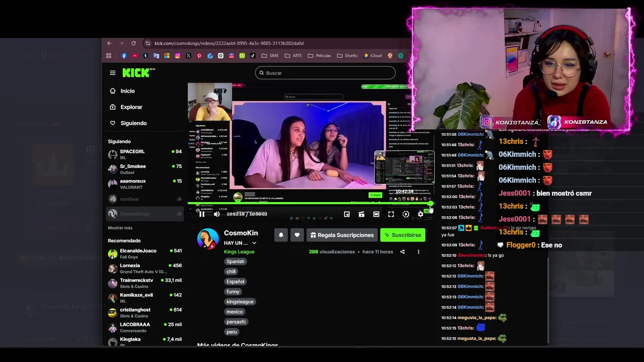Select the kingsleague tag
The width and height of the screenshot is (644, 362).
240,302
